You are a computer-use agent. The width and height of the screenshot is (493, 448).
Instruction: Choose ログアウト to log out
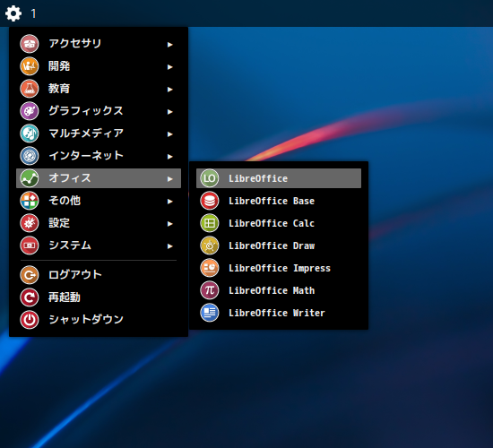click(x=99, y=275)
